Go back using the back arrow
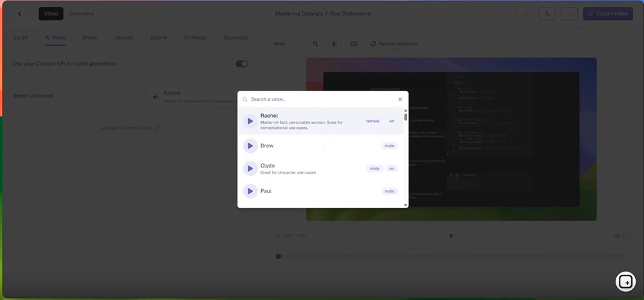This screenshot has height=300, width=644. click(x=20, y=14)
